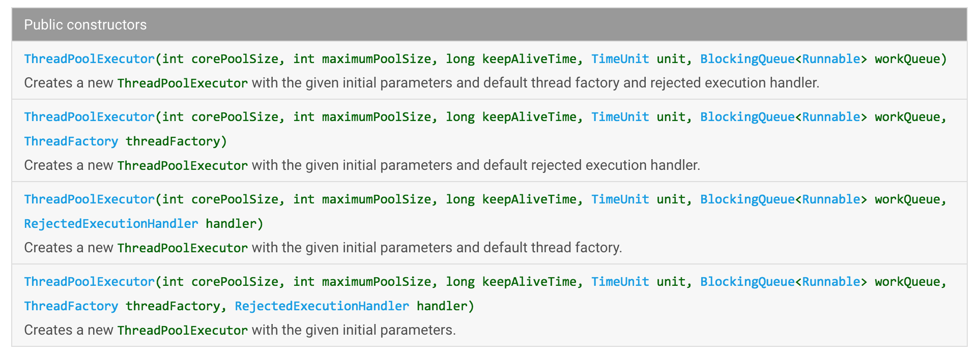Screen dimensions: 980x354
Task: Click Runnable in the third constructor signature
Action: tap(831, 199)
